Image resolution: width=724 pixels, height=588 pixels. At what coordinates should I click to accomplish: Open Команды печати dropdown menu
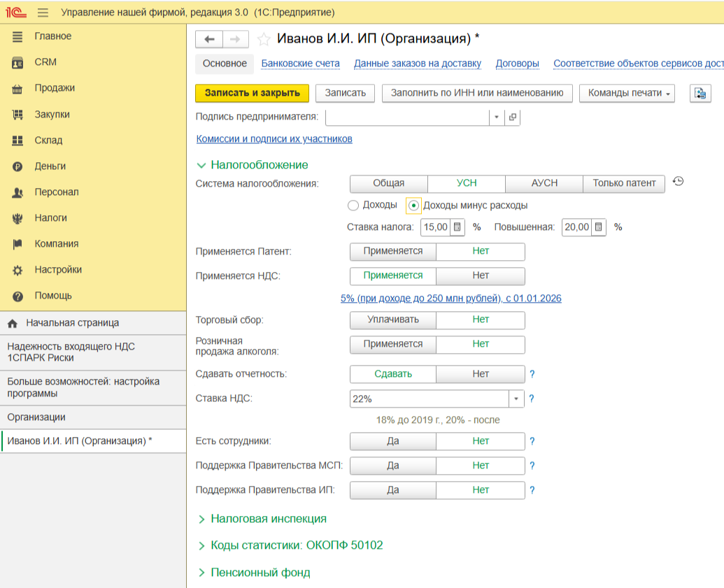[x=627, y=94]
